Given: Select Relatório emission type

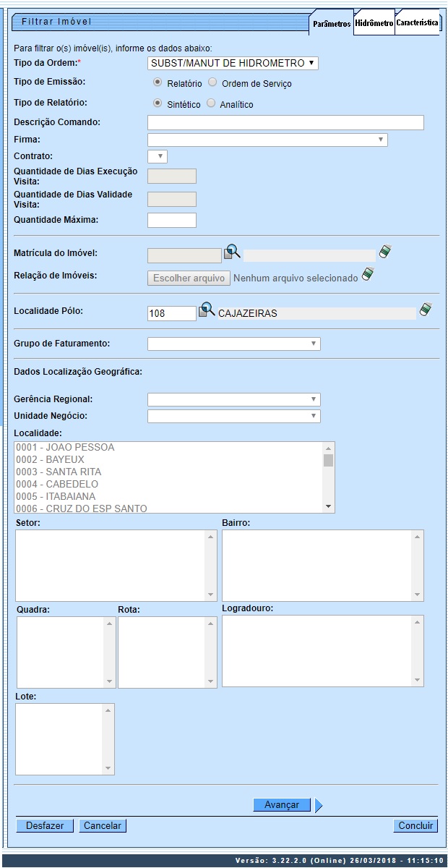Looking at the screenshot, I should 158,82.
